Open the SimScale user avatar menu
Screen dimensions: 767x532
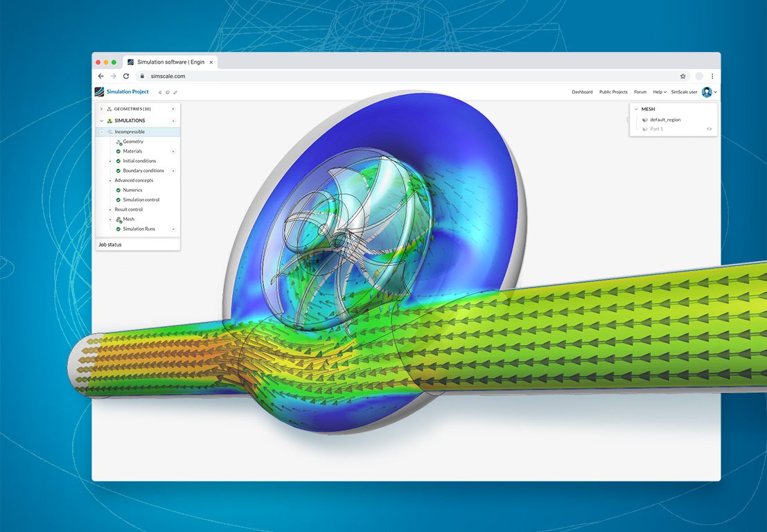coord(707,92)
